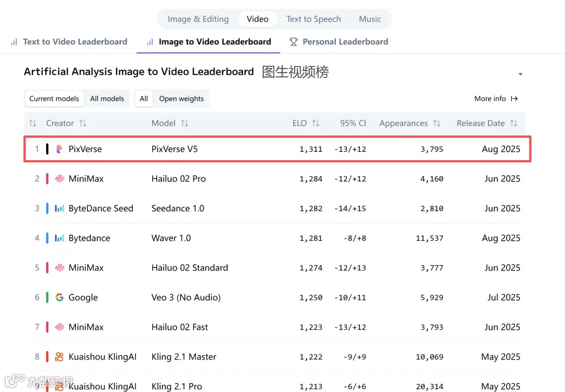Switch to Music category
The height and width of the screenshot is (392, 565).
pos(370,19)
